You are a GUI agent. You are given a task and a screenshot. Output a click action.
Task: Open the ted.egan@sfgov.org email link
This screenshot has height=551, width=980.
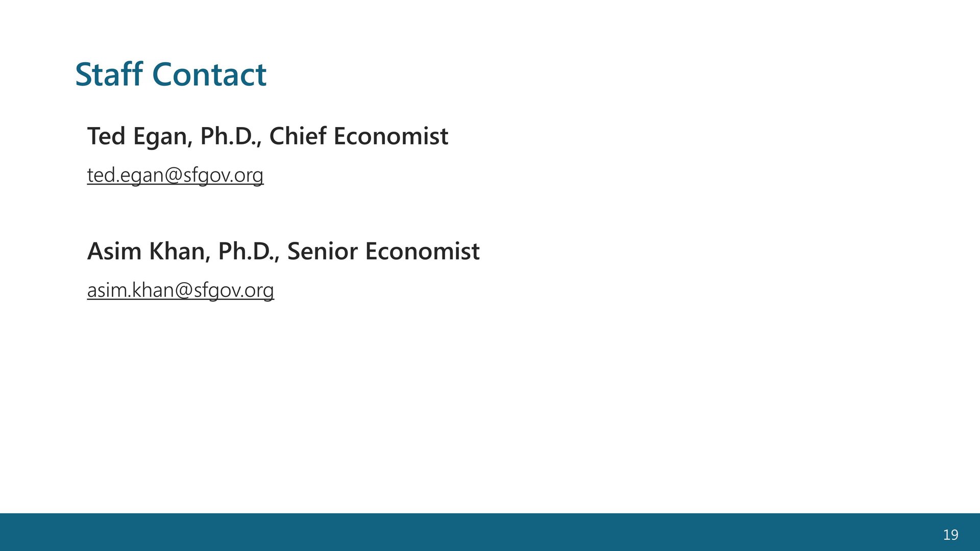click(x=175, y=175)
